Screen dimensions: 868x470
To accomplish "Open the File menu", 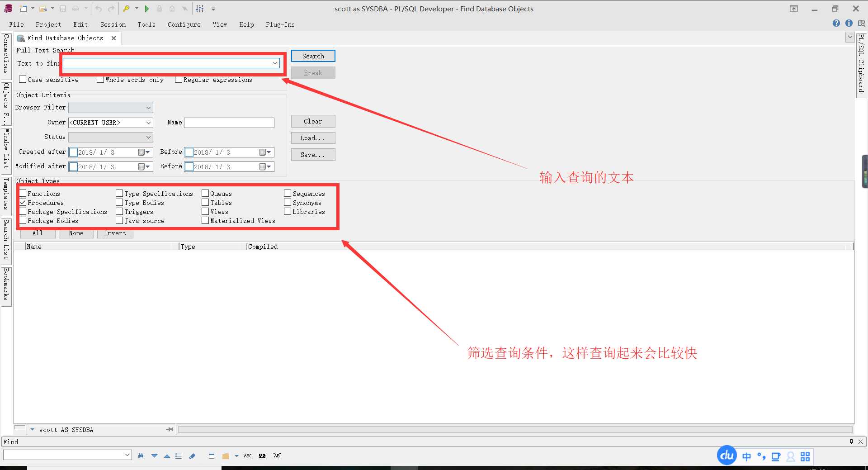I will tap(16, 24).
